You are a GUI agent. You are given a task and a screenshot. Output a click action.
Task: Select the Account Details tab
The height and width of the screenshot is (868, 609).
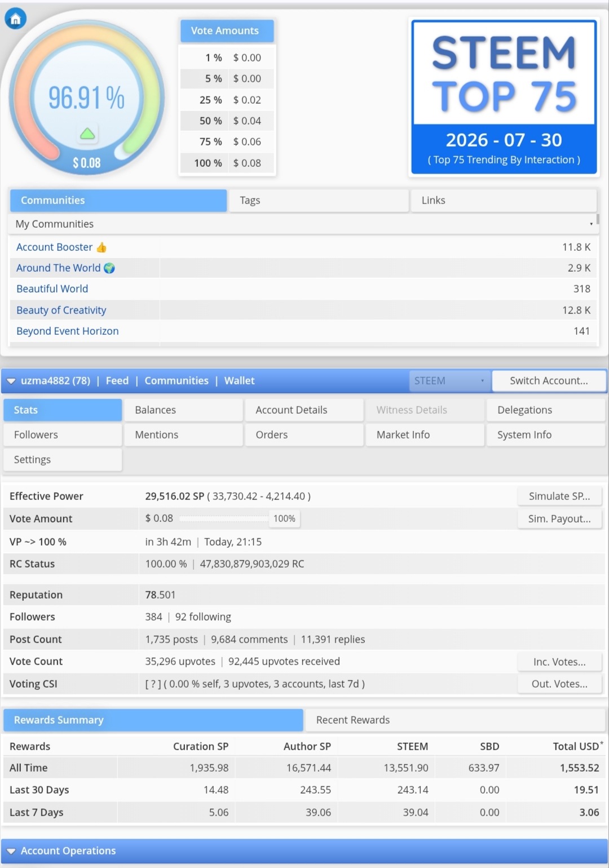(304, 410)
